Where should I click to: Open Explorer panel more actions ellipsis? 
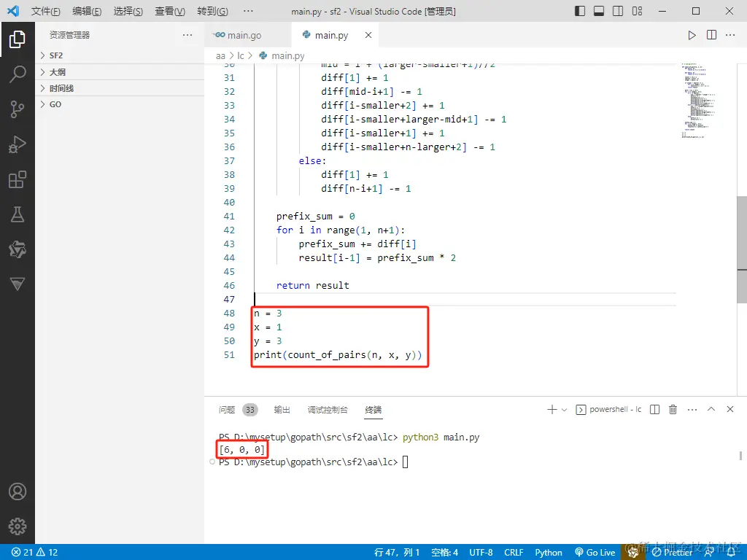(187, 35)
